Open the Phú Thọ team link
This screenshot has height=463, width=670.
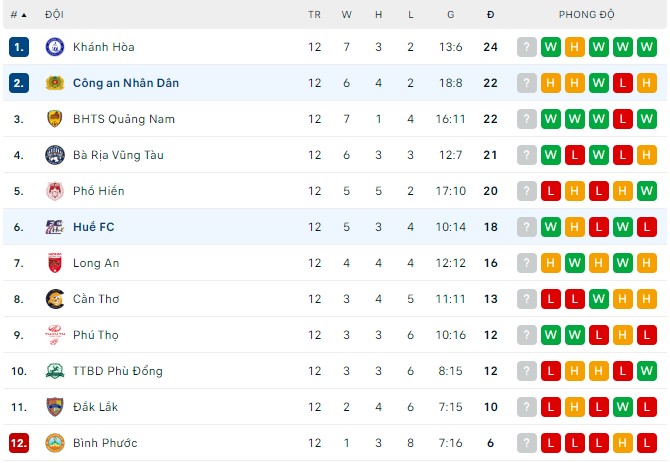[x=96, y=335]
